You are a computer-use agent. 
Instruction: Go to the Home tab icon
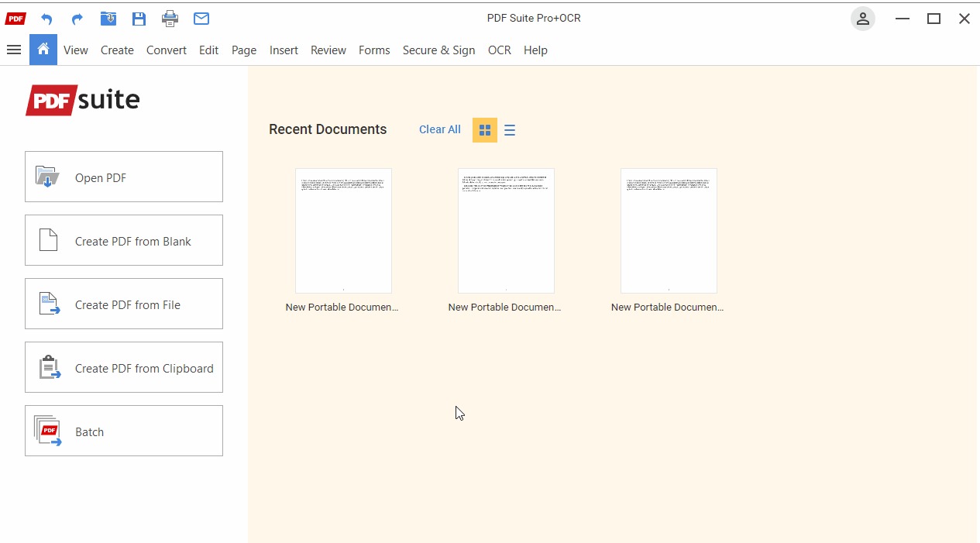click(x=43, y=50)
